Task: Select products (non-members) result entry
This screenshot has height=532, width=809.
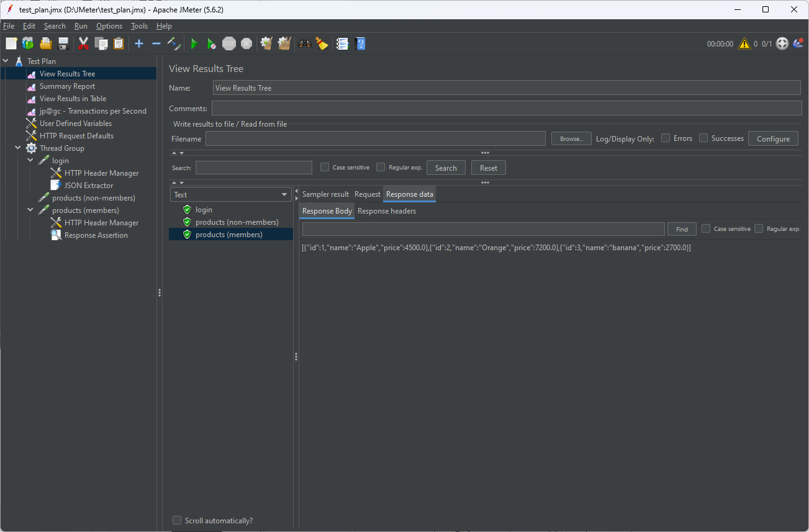Action: point(237,222)
